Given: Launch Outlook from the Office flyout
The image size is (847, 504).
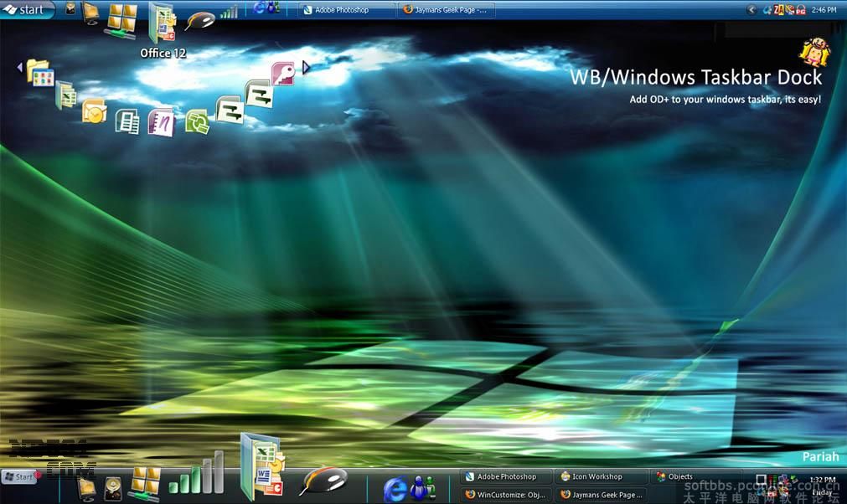Looking at the screenshot, I should 94,111.
